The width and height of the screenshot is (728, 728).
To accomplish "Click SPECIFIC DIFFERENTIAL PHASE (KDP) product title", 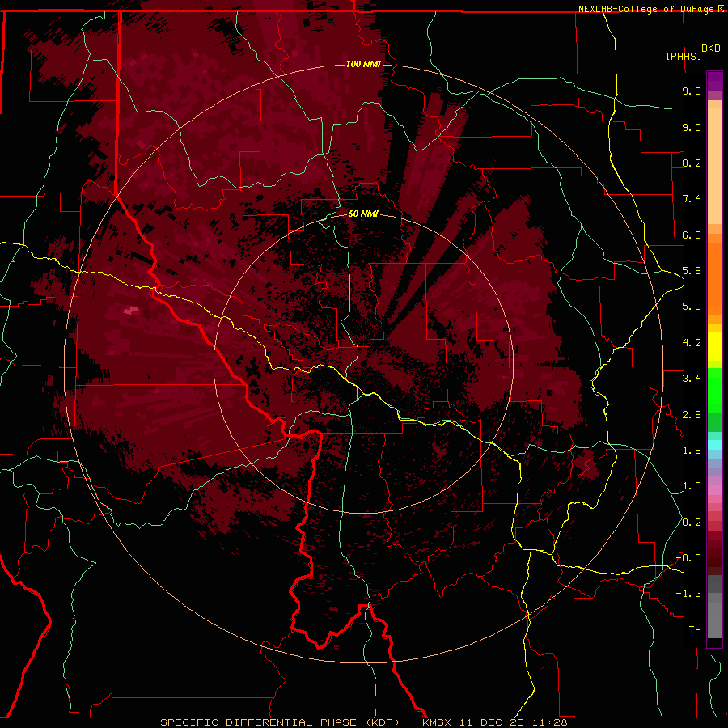I will [x=281, y=722].
